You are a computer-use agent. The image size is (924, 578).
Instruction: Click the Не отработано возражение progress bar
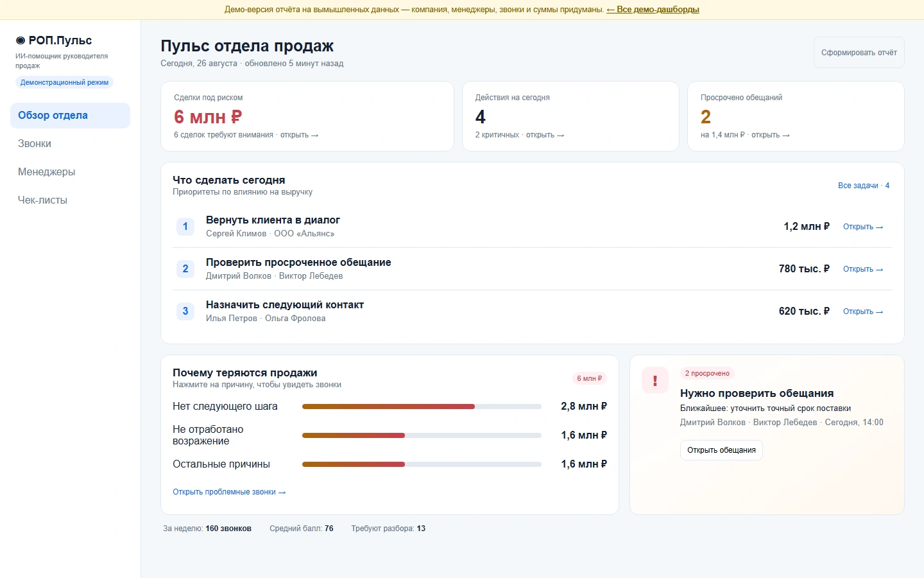pos(422,435)
